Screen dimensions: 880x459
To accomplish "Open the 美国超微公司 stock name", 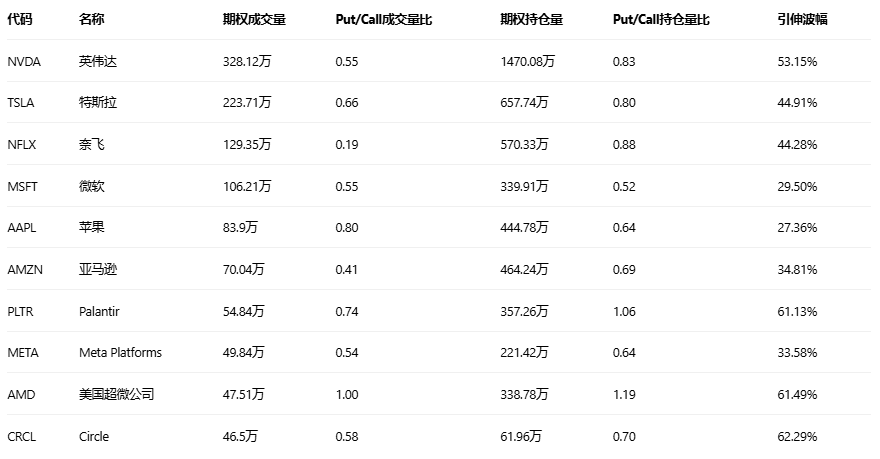I will pyautogui.click(x=116, y=394).
